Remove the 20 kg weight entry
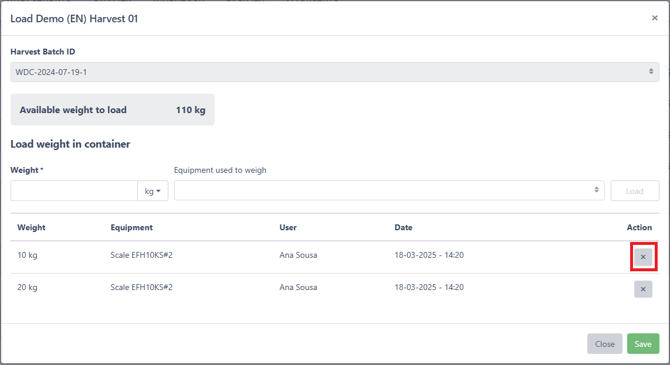The height and width of the screenshot is (365, 670). pyautogui.click(x=643, y=289)
